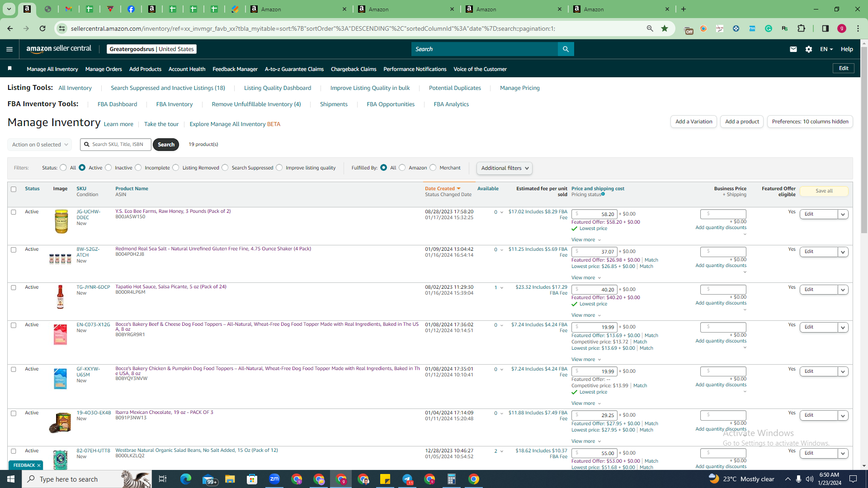Viewport: 868px width, 488px height.
Task: Open the browser extensions puzzle icon
Action: (x=801, y=28)
